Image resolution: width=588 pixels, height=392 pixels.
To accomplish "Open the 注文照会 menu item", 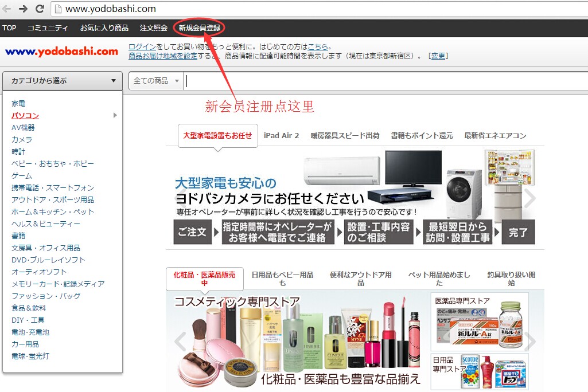I will (x=153, y=28).
